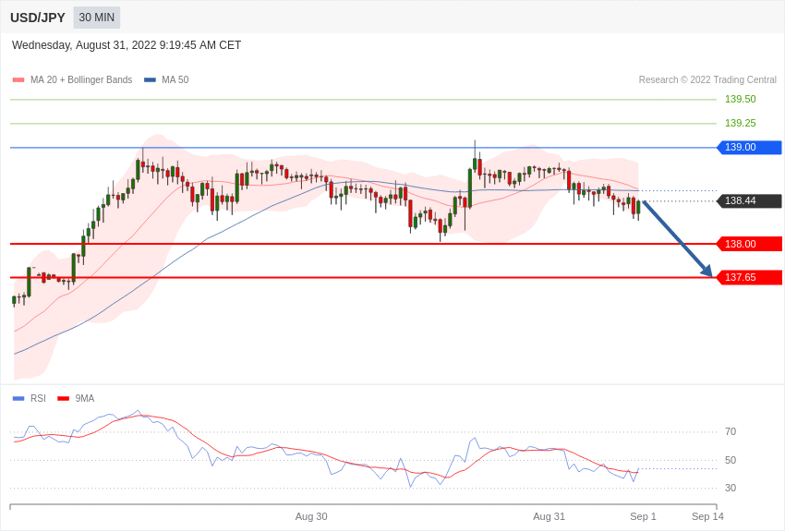Click the Aug 30 date axis label
The height and width of the screenshot is (532, 785).
click(311, 516)
